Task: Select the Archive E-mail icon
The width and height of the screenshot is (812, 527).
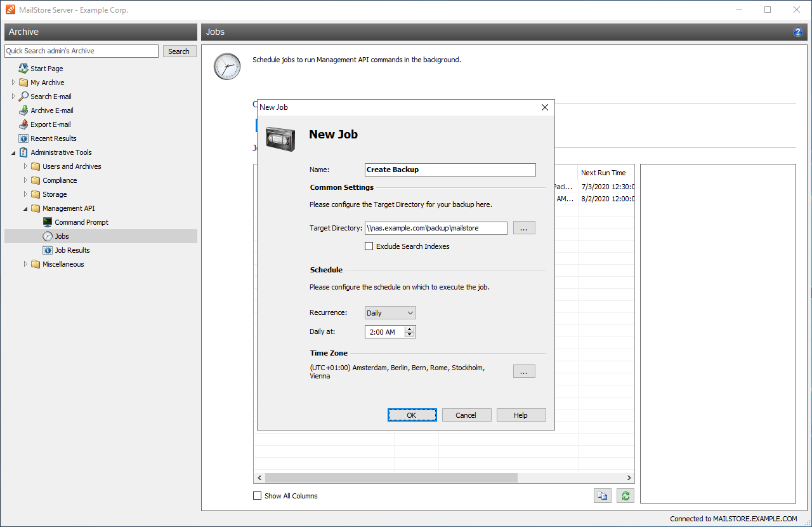Action: [23, 110]
